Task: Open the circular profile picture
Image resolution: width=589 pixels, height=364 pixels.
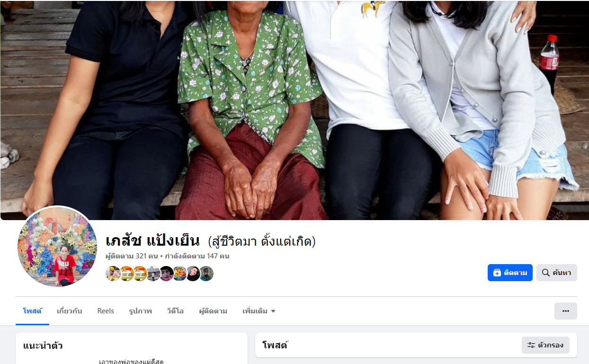Action: (57, 247)
